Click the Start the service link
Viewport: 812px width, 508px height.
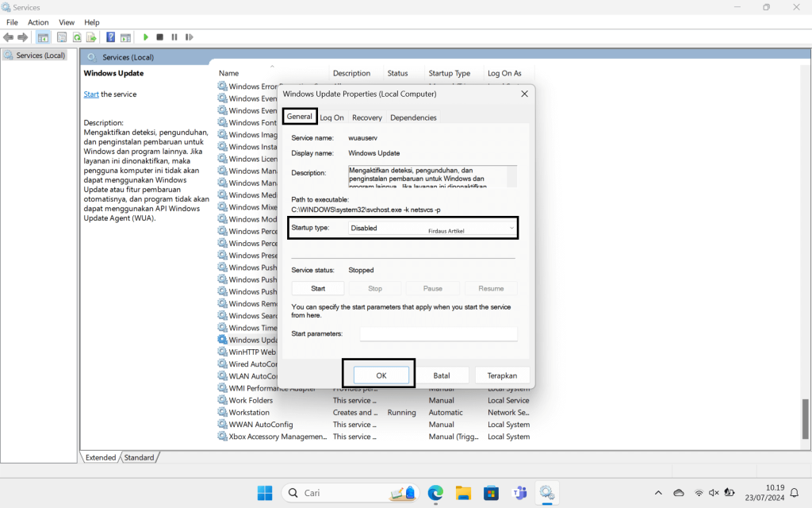91,94
